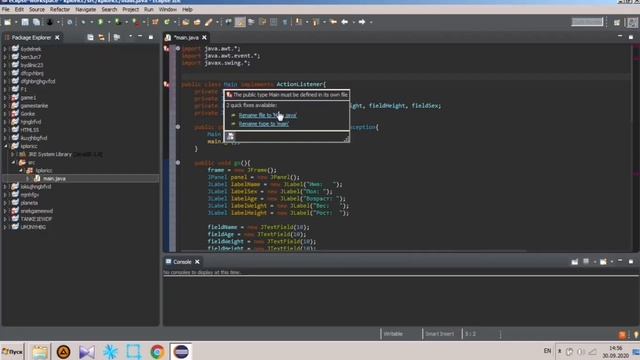Click the Forward navigation arrow icon
640x360 pixels.
point(362,22)
